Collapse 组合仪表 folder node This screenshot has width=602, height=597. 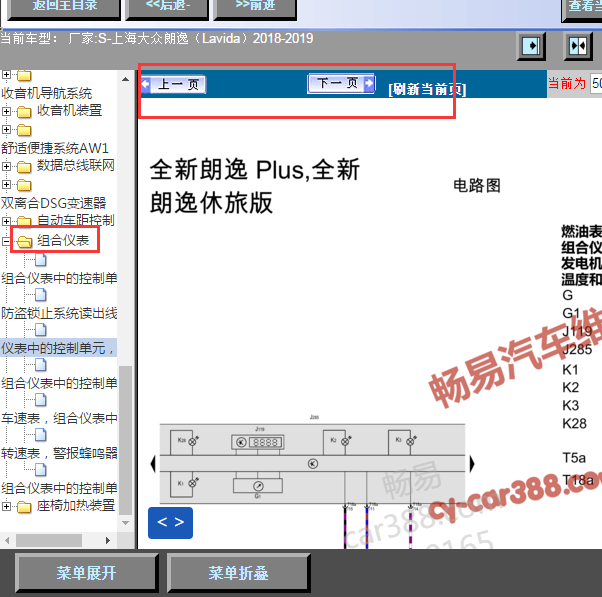tap(6, 241)
